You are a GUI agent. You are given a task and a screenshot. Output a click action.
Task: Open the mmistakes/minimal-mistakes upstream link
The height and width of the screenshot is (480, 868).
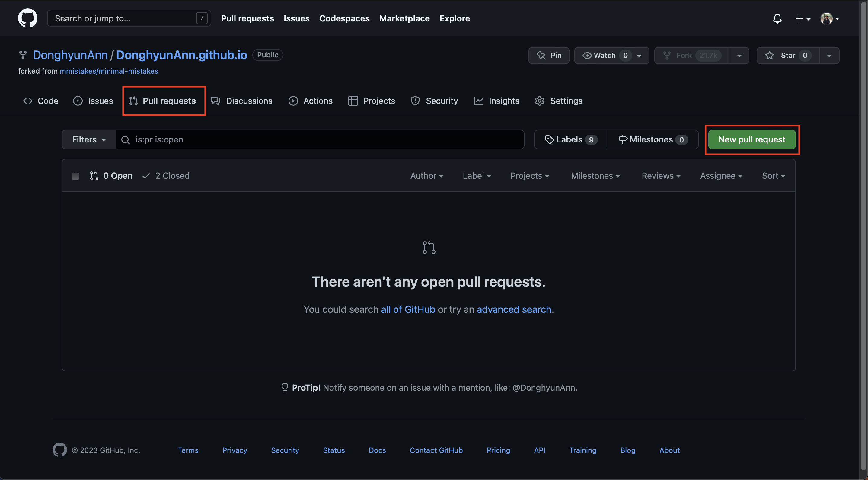[x=109, y=71]
